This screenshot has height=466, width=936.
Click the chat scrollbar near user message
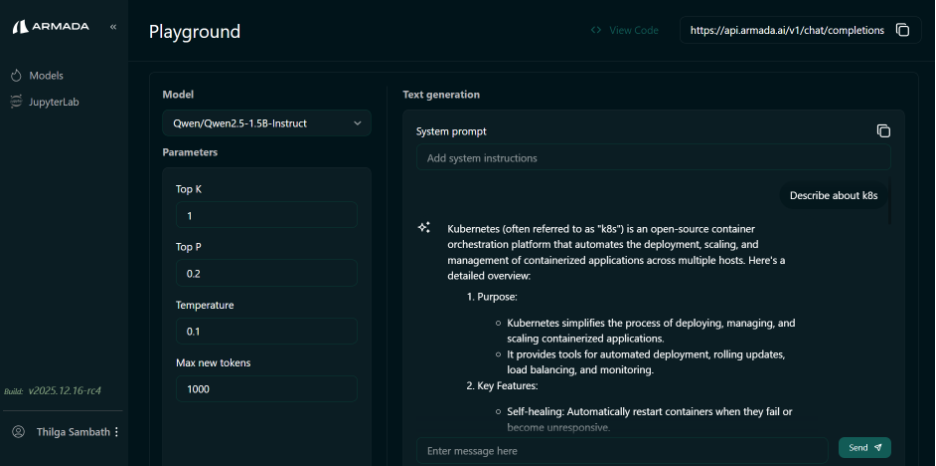coord(888,200)
